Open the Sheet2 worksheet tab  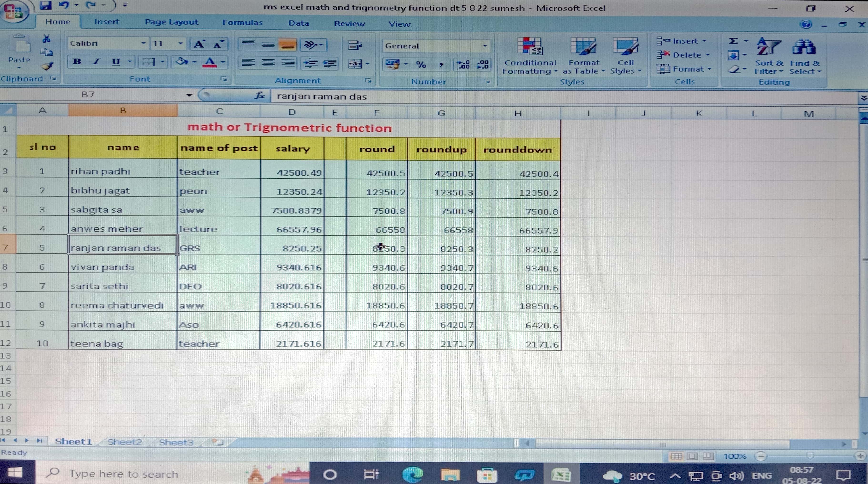coord(125,442)
